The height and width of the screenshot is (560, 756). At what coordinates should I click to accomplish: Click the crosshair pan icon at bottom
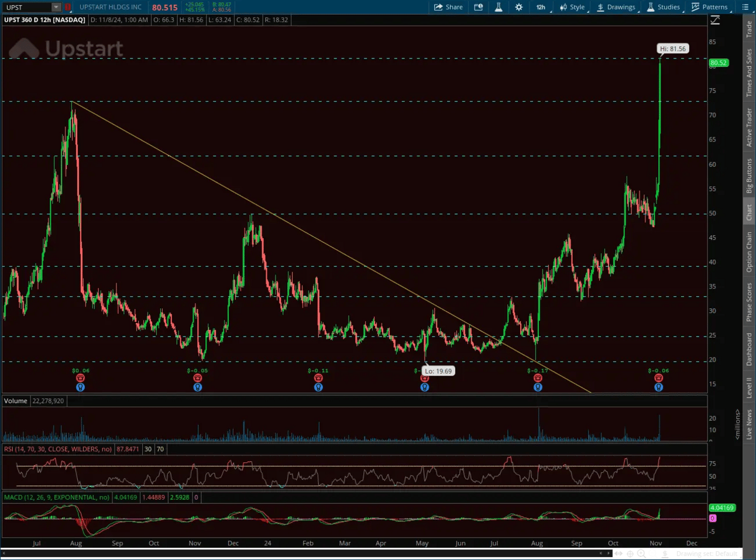(x=630, y=554)
